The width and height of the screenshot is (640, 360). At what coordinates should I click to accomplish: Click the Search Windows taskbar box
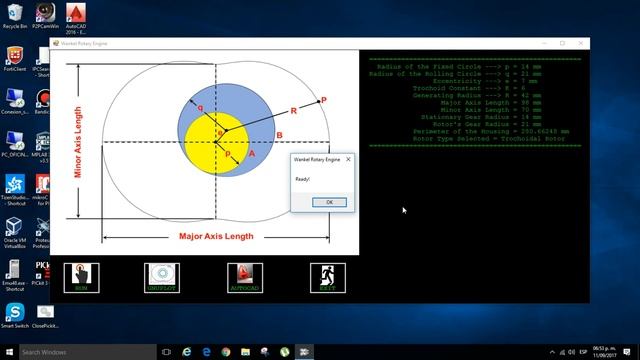point(88,352)
